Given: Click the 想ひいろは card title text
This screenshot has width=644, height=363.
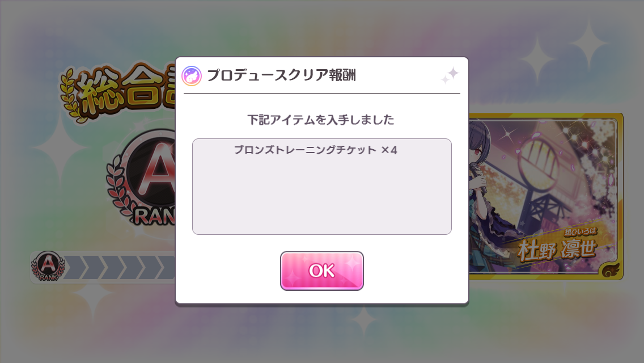Looking at the screenshot, I should [x=581, y=233].
